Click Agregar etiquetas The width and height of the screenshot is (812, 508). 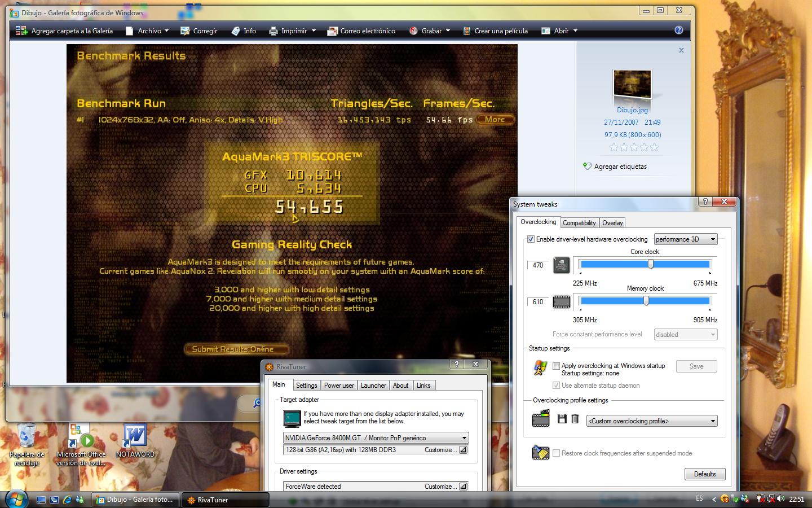point(620,167)
